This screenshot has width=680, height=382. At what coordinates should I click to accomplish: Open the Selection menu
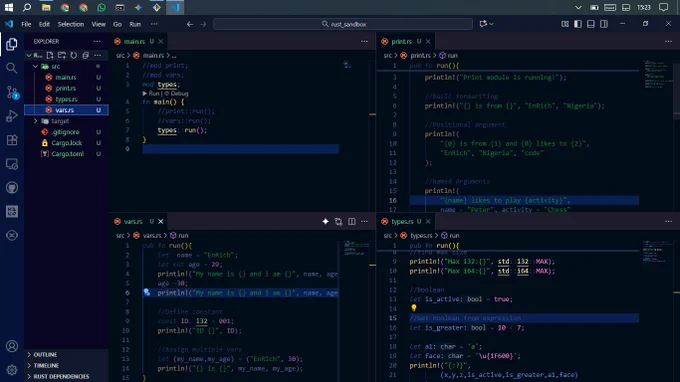[x=71, y=24]
